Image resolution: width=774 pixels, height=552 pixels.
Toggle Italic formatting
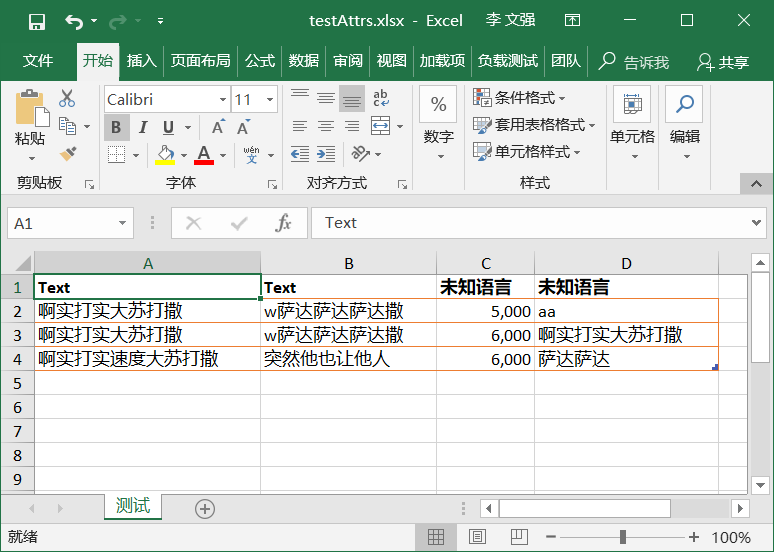pyautogui.click(x=142, y=127)
